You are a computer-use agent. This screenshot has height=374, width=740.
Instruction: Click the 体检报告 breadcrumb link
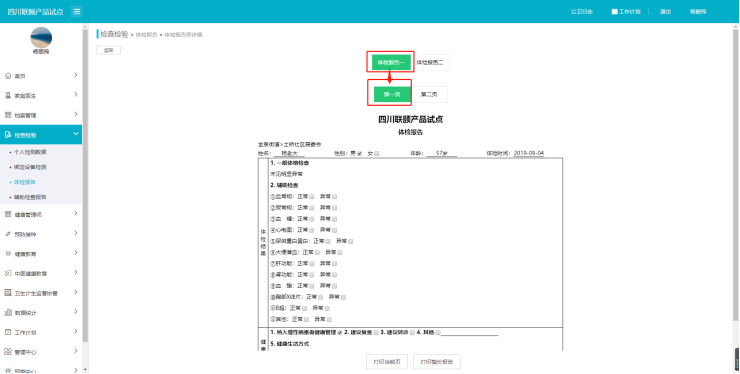tap(146, 35)
